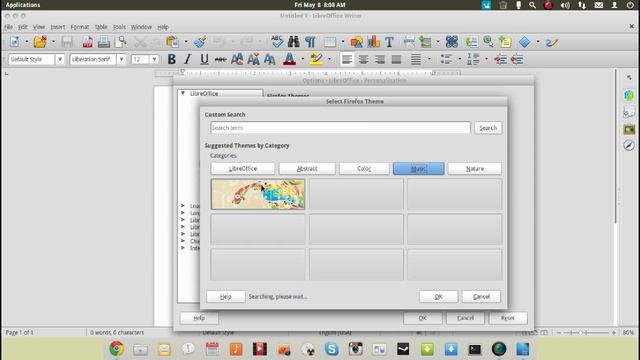
Task: Select the Abstract category button
Action: pos(307,169)
